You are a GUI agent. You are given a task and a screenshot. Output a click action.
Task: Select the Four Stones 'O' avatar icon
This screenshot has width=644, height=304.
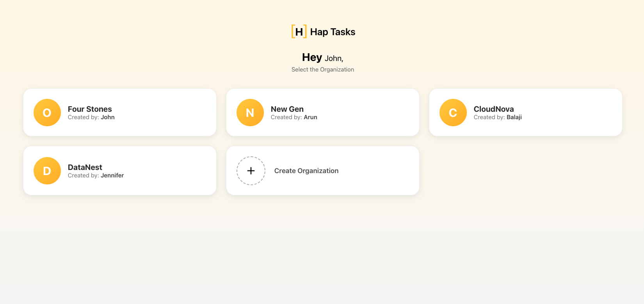[47, 113]
